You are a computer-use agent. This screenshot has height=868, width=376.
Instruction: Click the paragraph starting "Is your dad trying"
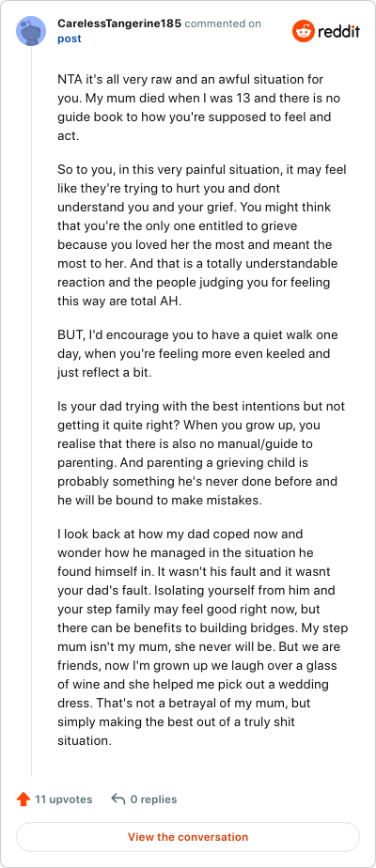click(201, 453)
